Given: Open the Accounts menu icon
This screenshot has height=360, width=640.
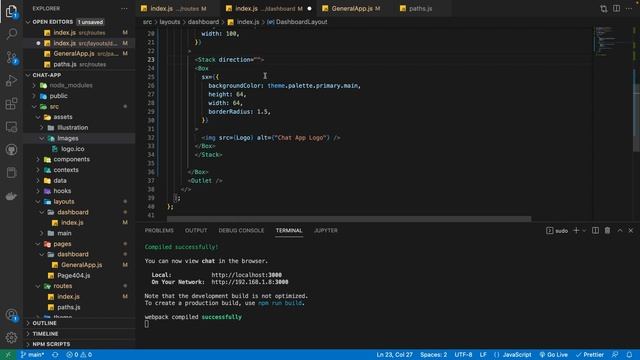Looking at the screenshot, I should pos(11,315).
